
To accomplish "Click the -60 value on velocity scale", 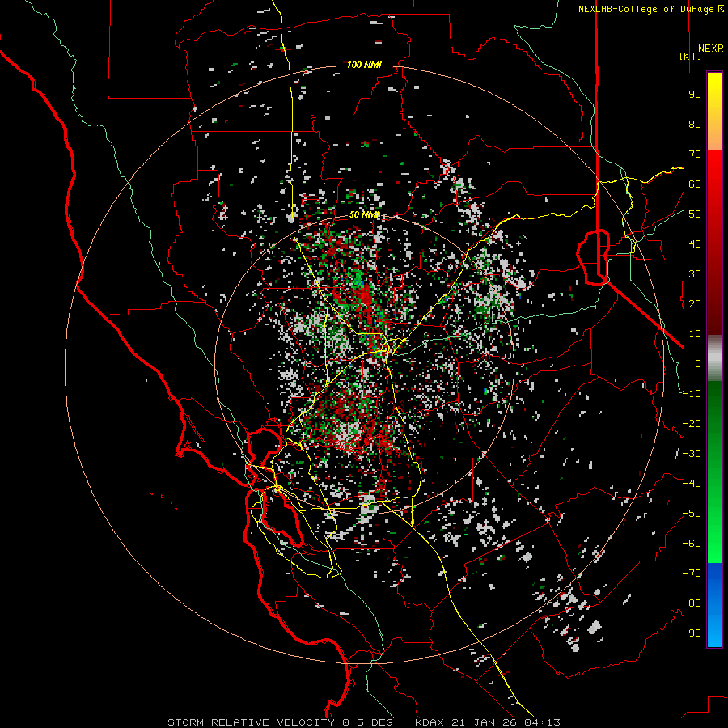I will [692, 544].
